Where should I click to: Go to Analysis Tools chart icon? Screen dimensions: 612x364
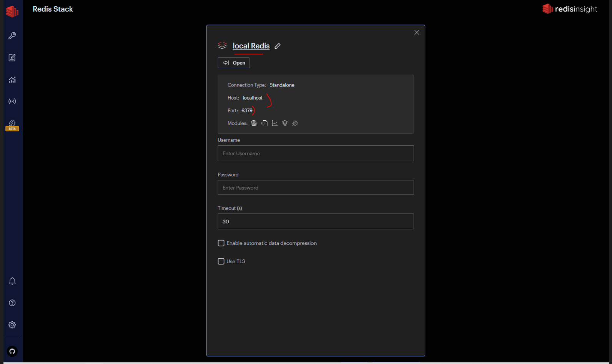tap(12, 80)
